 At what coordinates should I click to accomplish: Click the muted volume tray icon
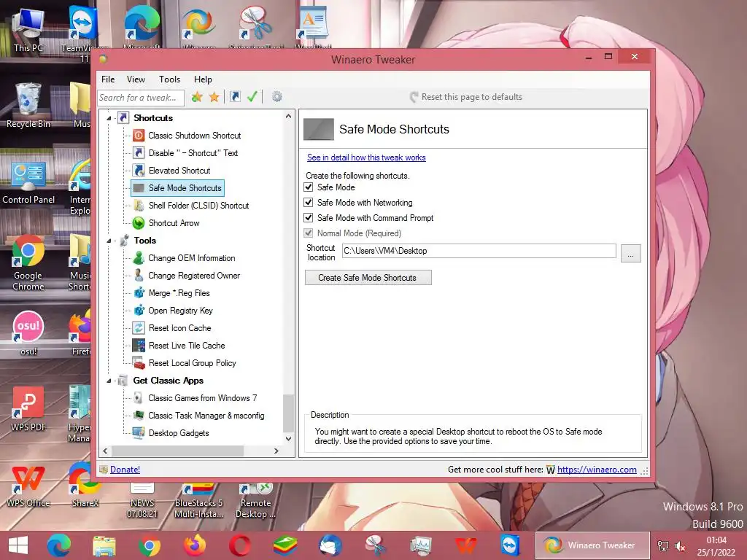[681, 546]
